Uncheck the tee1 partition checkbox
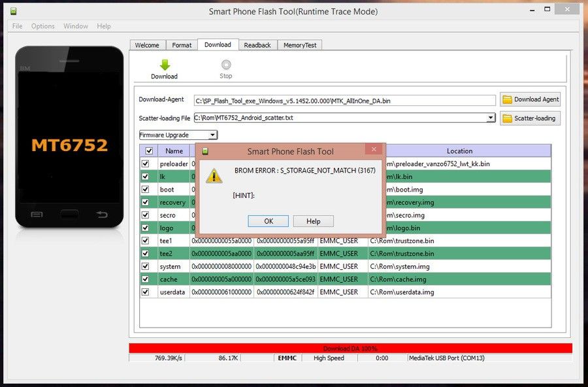This screenshot has width=588, height=387. pos(145,241)
